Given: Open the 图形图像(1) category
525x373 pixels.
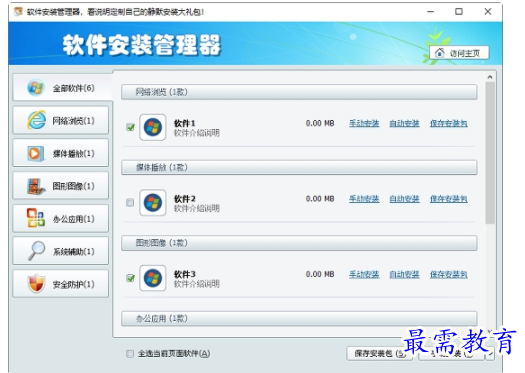Looking at the screenshot, I should point(61,186).
